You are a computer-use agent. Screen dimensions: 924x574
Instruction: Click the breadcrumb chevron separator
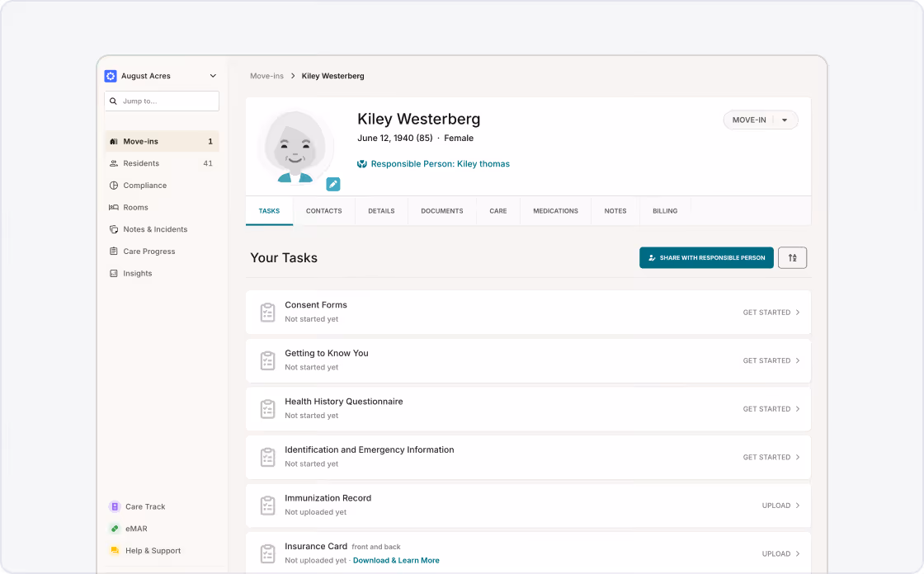point(293,76)
